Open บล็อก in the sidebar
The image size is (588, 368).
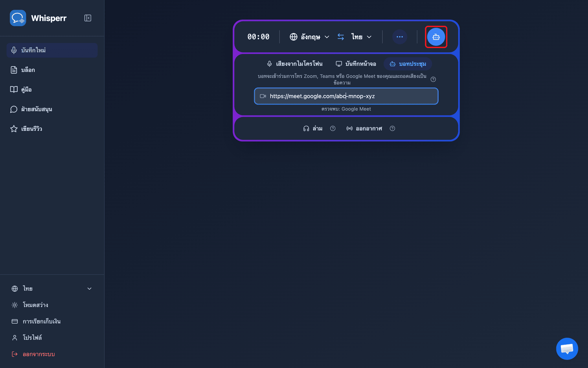[x=52, y=70]
